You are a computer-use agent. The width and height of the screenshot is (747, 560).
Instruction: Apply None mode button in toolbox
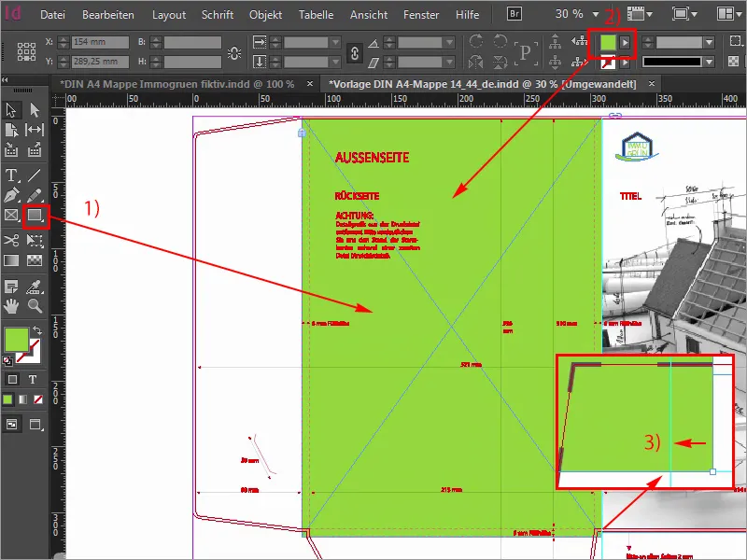[38, 399]
